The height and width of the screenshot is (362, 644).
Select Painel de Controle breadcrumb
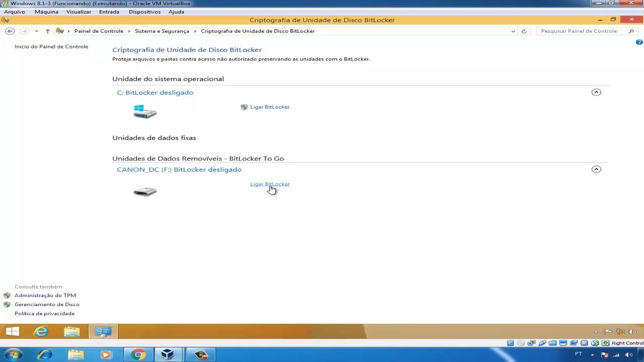[x=99, y=31]
